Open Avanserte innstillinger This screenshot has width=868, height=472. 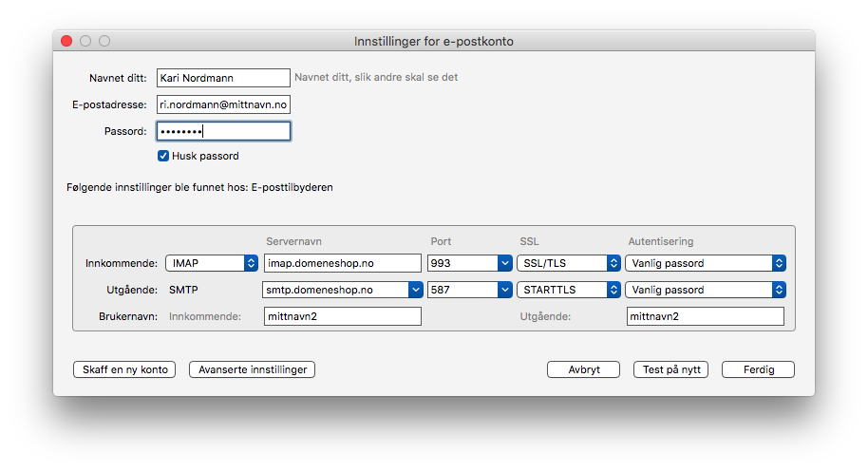(253, 369)
